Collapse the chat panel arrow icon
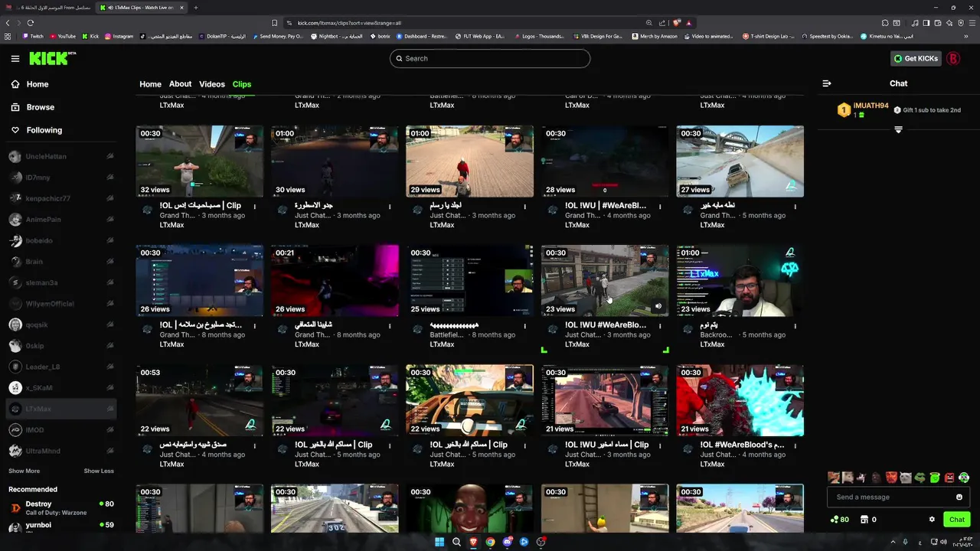This screenshot has width=980, height=551. pos(827,83)
